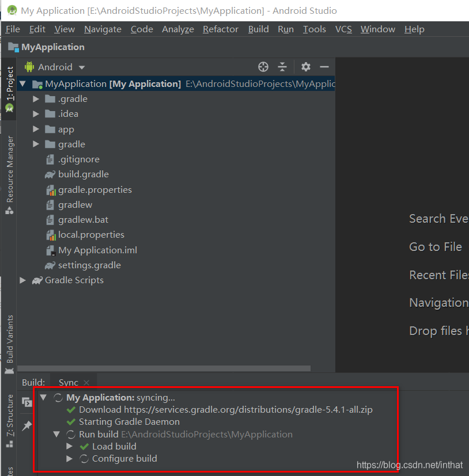Screen dimensions: 469x476
Task: Click the Gradle Scripts elephant icon
Action: (x=37, y=280)
